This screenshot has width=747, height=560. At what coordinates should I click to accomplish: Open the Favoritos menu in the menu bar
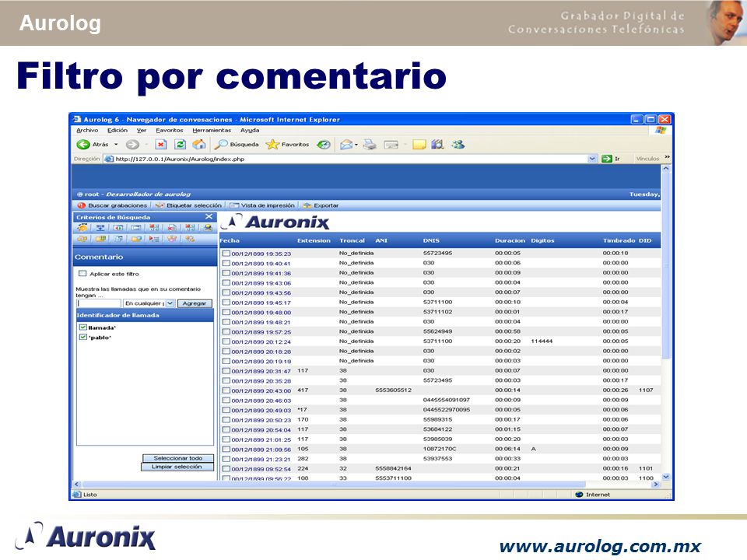169,130
